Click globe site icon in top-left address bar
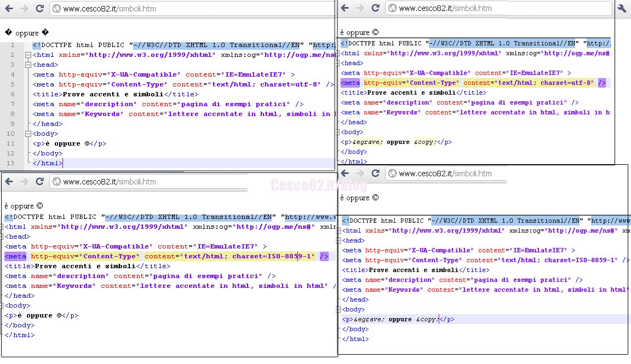The height and width of the screenshot is (364, 631). coord(57,8)
